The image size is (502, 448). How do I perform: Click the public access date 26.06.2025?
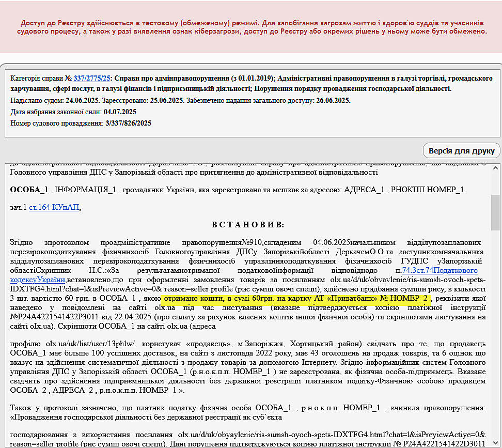(333, 100)
